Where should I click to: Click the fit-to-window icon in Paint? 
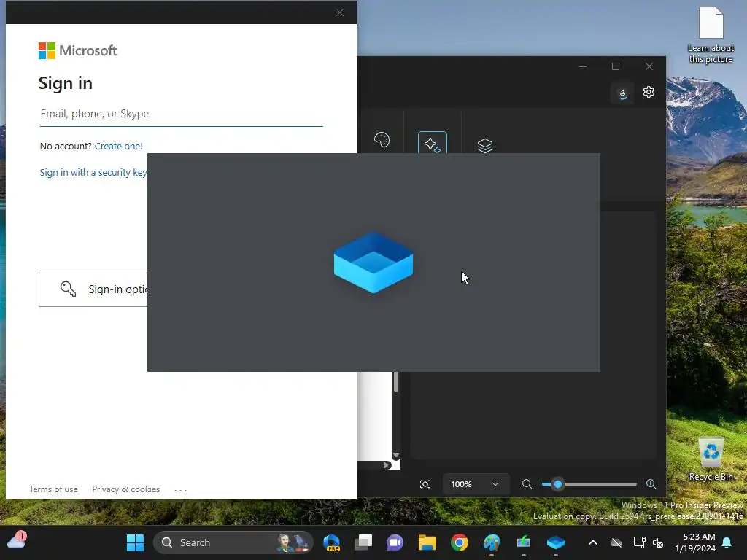pos(425,484)
